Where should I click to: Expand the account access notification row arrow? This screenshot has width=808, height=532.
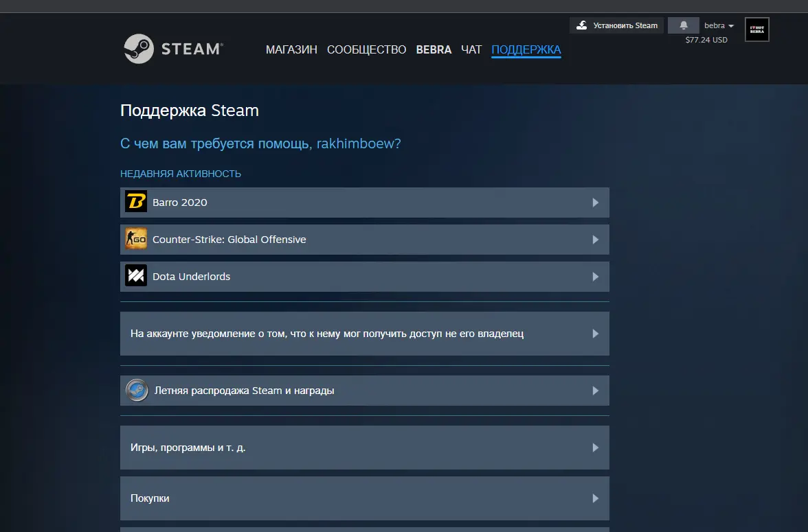(595, 333)
